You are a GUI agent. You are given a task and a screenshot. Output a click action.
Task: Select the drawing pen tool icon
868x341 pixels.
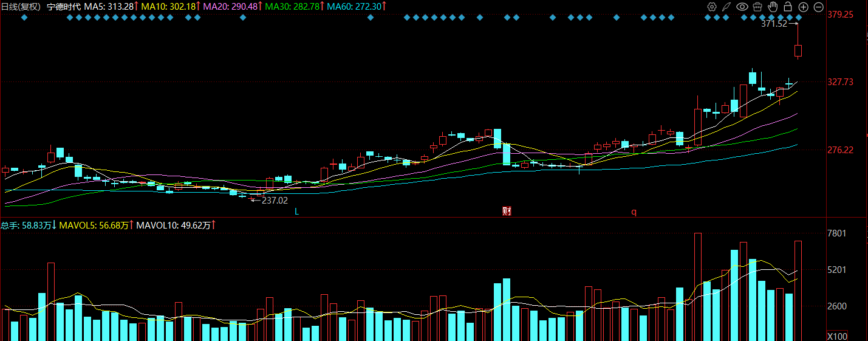tap(726, 7)
